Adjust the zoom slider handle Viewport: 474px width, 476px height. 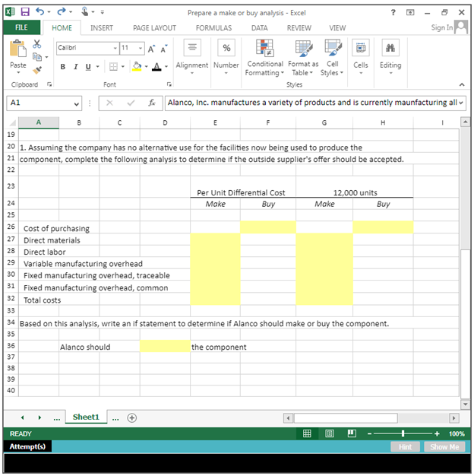(x=402, y=433)
